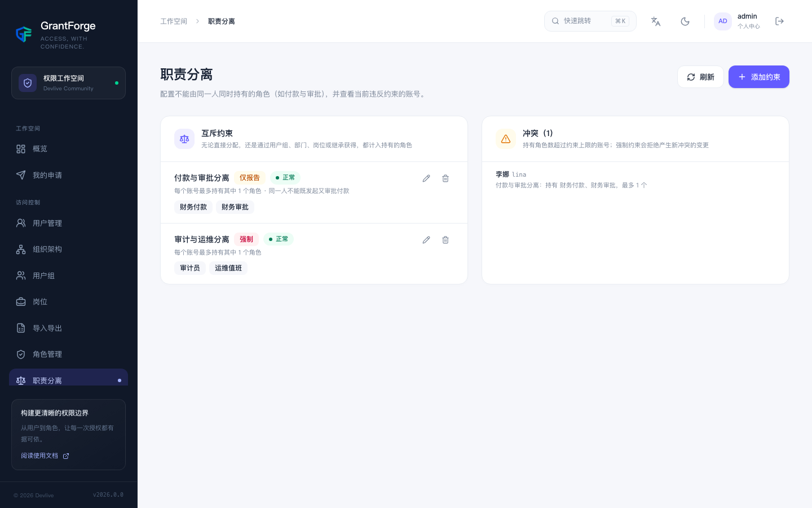Viewport: 812px width, 508px height.
Task: Open 用户组 in the sidebar
Action: pyautogui.click(x=68, y=275)
